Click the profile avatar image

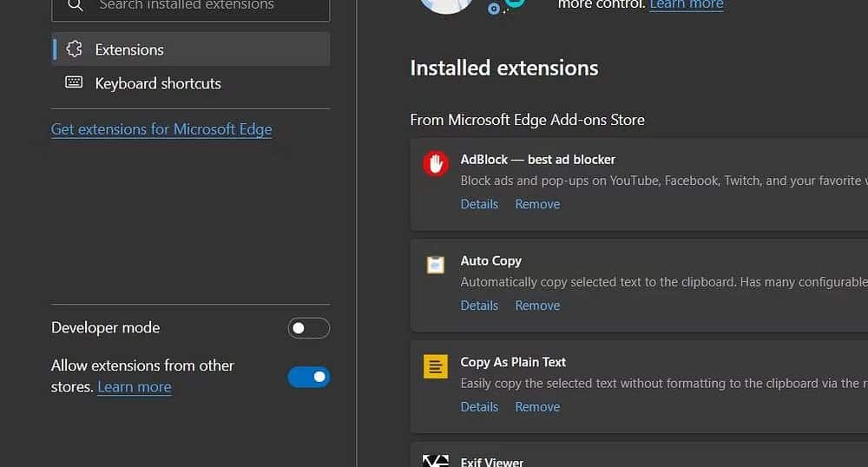tap(446, 5)
